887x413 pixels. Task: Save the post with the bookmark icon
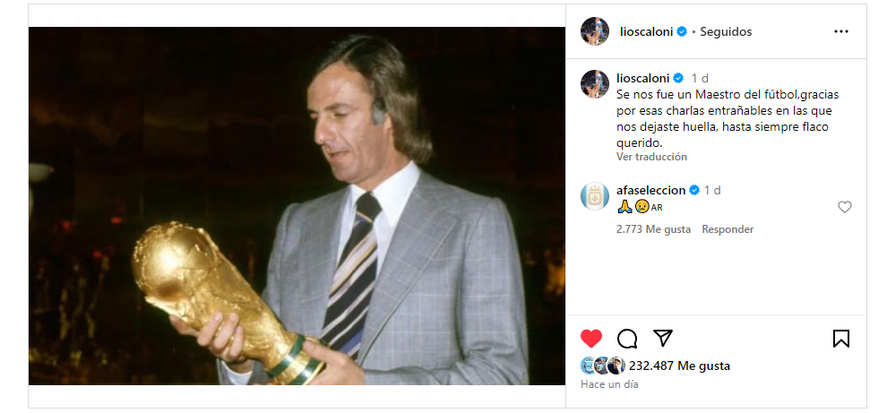[841, 338]
